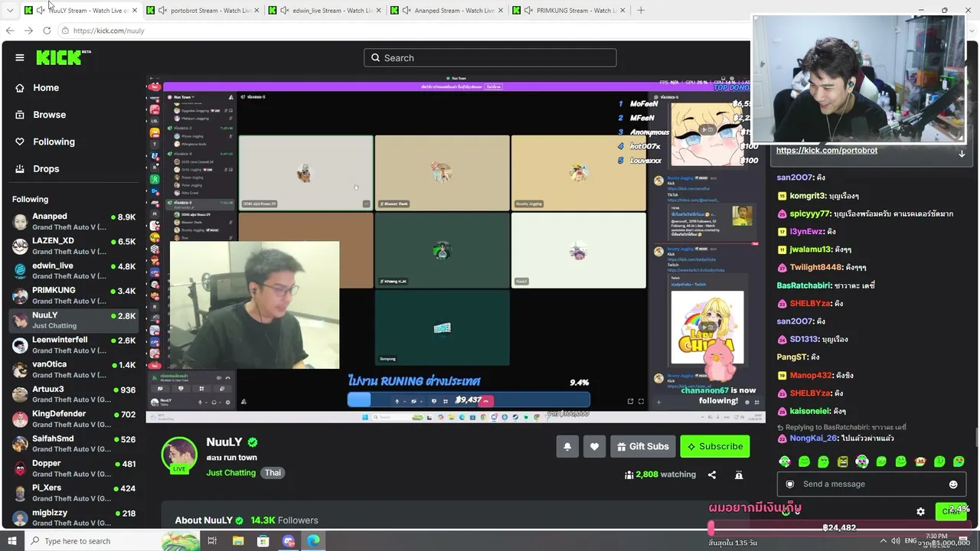Viewport: 980px width, 551px height.
Task: Click the green Subscribe button
Action: (x=715, y=446)
